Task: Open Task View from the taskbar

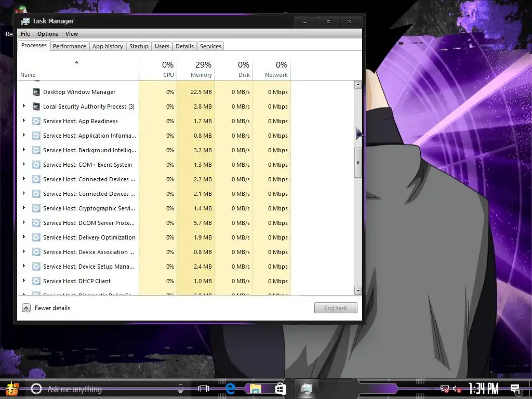Action: pyautogui.click(x=204, y=389)
